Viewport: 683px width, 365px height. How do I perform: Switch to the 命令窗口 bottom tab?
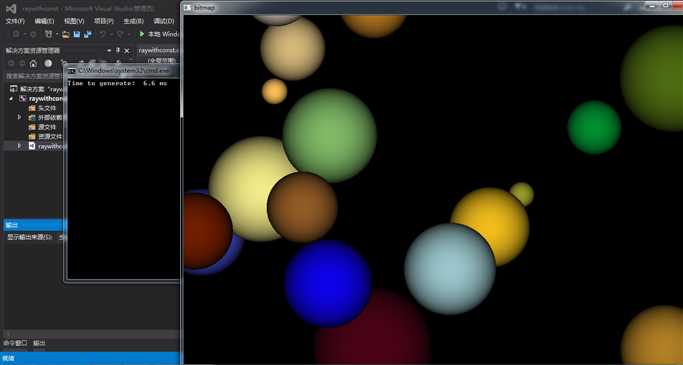tap(15, 343)
